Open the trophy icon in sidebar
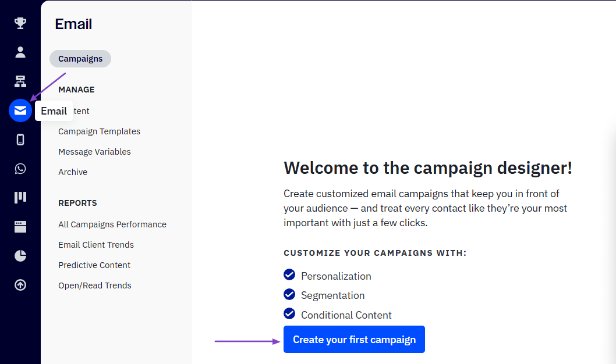Viewport: 616px width, 364px height. click(20, 23)
